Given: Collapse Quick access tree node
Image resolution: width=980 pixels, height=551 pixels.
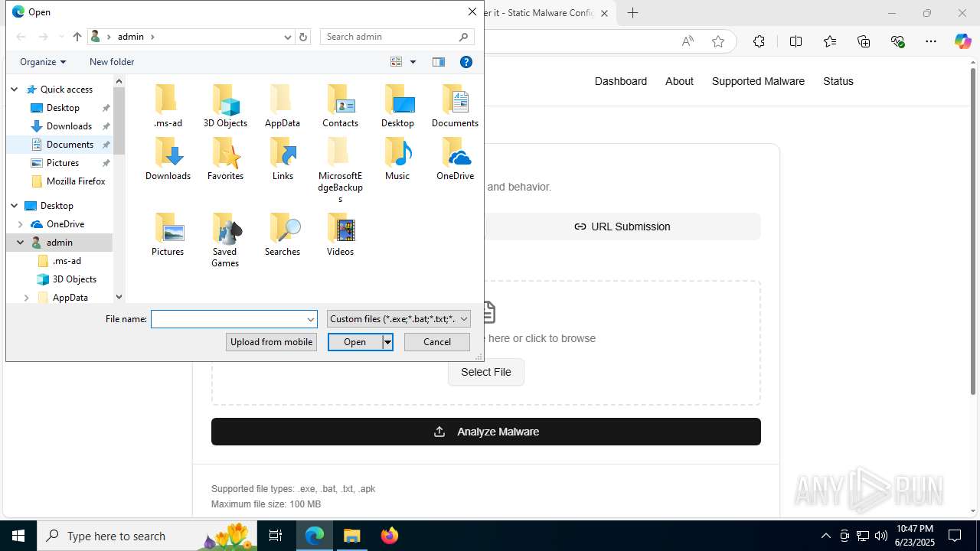Looking at the screenshot, I should pos(14,90).
